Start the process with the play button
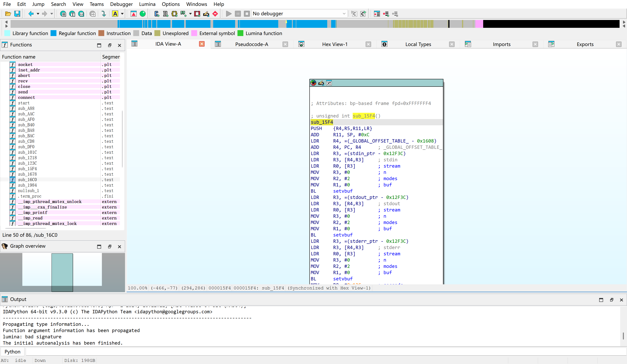This screenshot has width=627, height=364. click(229, 14)
